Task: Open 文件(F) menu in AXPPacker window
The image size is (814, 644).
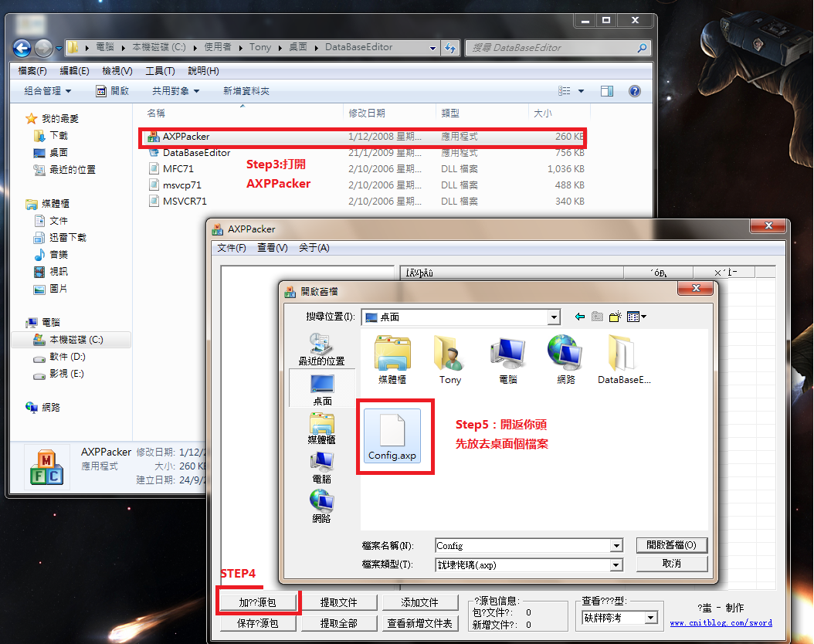Action: (x=232, y=248)
